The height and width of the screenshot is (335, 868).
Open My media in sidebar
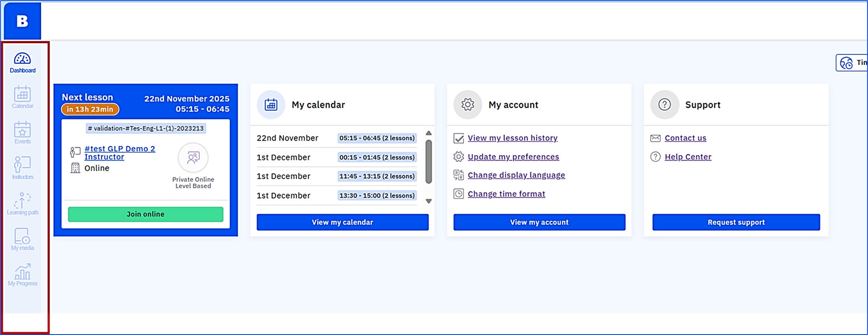(23, 239)
